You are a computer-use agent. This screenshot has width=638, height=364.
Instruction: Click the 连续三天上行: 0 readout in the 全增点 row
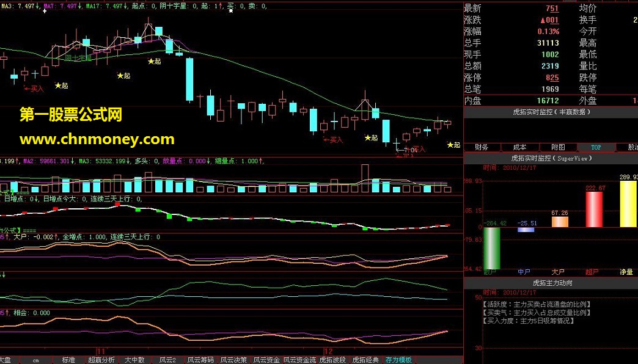pos(136,237)
